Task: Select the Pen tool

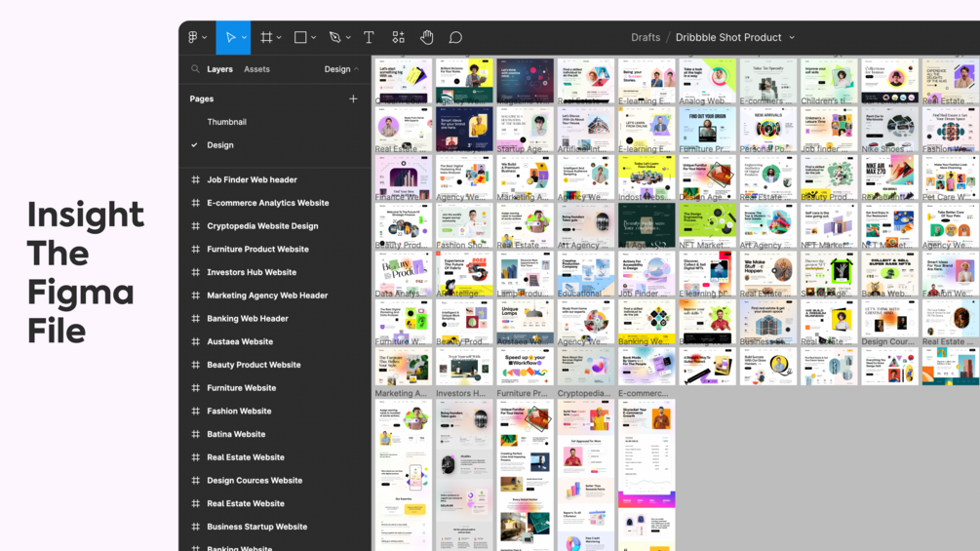Action: 335,37
